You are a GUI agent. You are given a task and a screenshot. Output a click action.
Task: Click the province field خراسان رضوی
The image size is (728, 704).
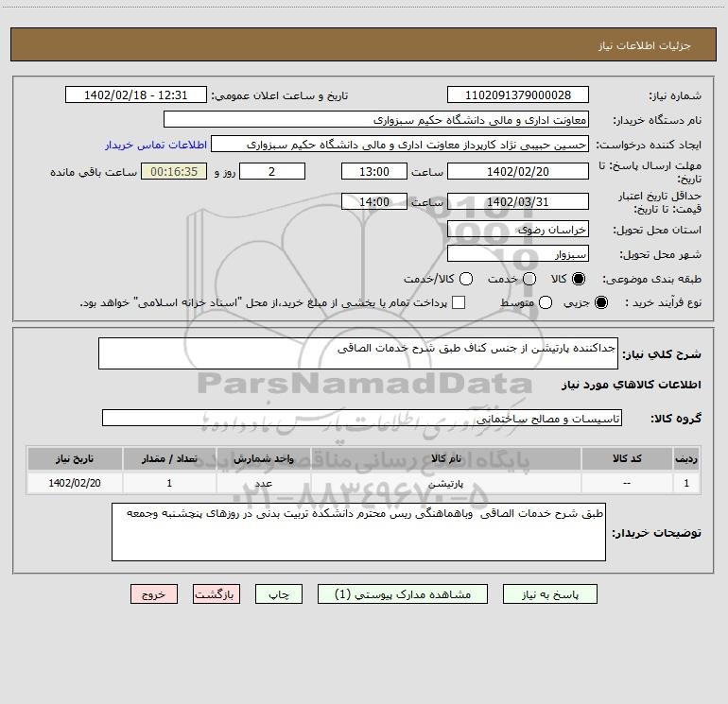pyautogui.click(x=518, y=230)
